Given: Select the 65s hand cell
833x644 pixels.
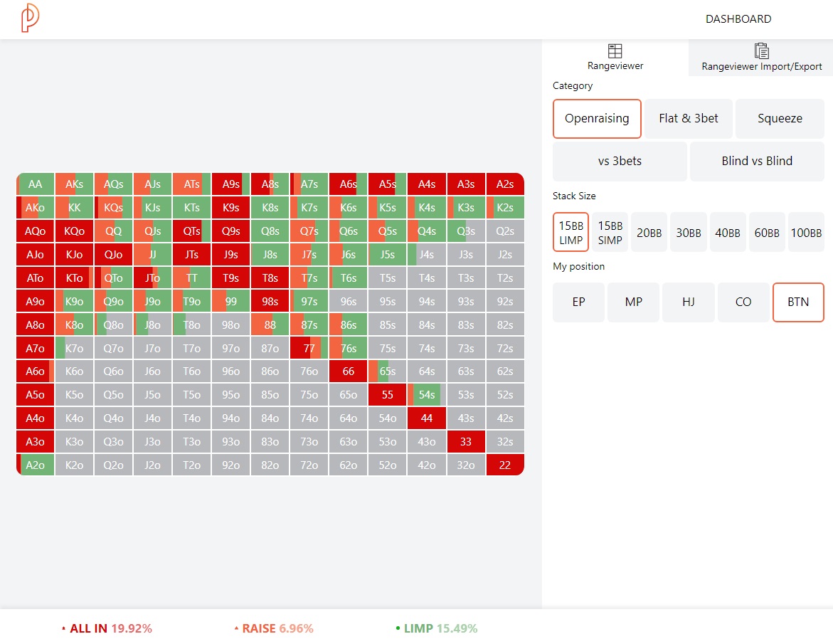Looking at the screenshot, I should (x=387, y=371).
